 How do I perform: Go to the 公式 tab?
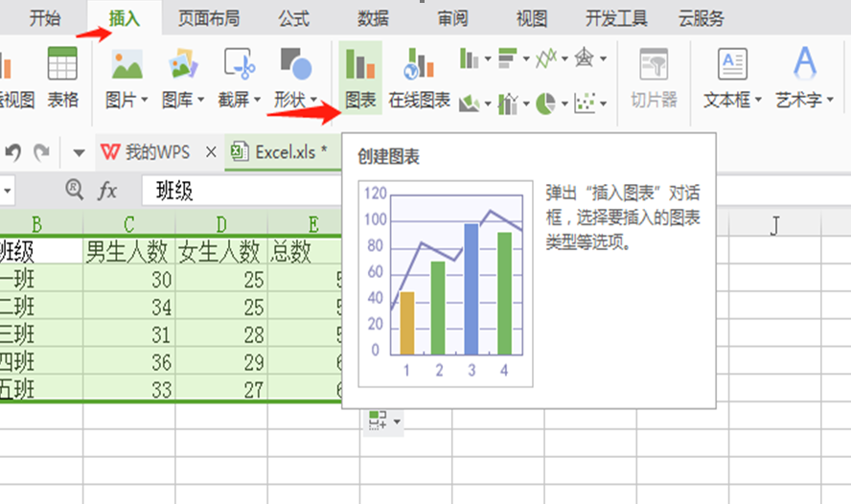293,18
